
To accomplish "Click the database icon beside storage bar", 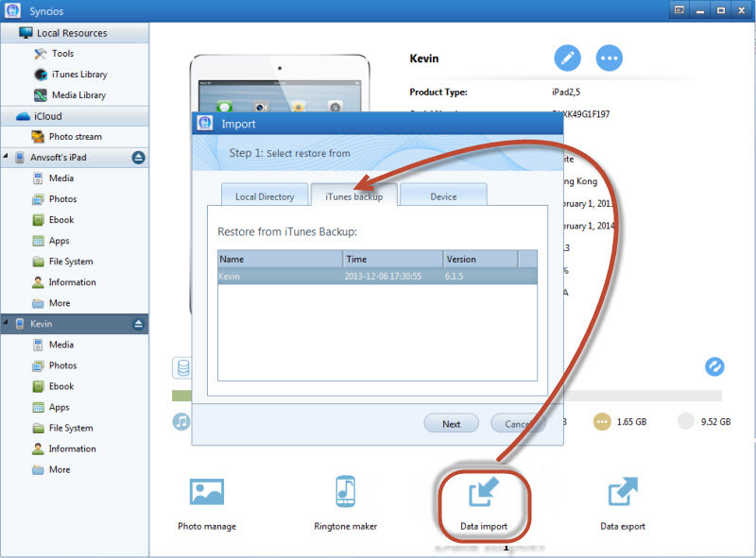I will (x=182, y=367).
